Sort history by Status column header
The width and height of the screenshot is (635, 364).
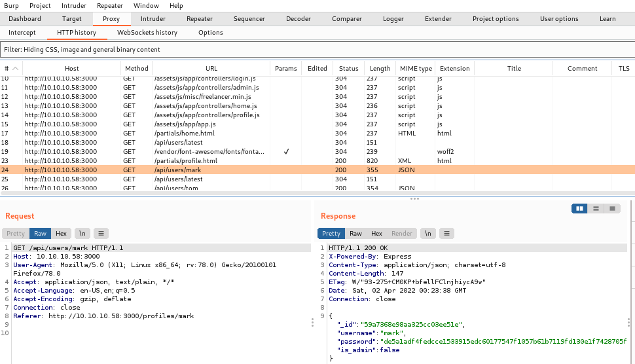point(348,69)
